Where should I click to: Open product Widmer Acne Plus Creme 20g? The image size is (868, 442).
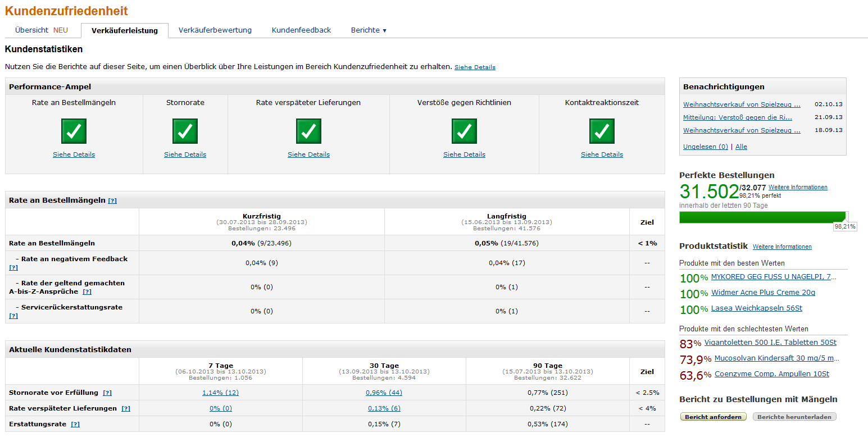pyautogui.click(x=763, y=293)
